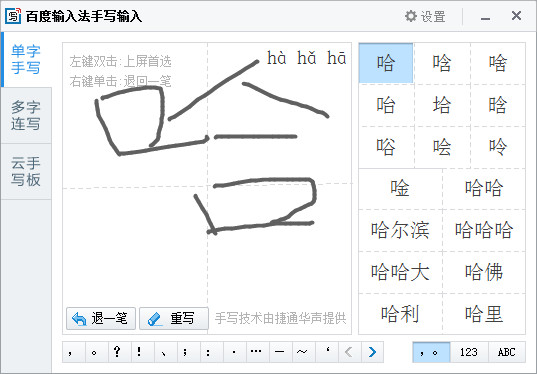This screenshot has width=537, height=374.
Task: Select the 哈尔滨 phrase suggestion
Action: (400, 230)
